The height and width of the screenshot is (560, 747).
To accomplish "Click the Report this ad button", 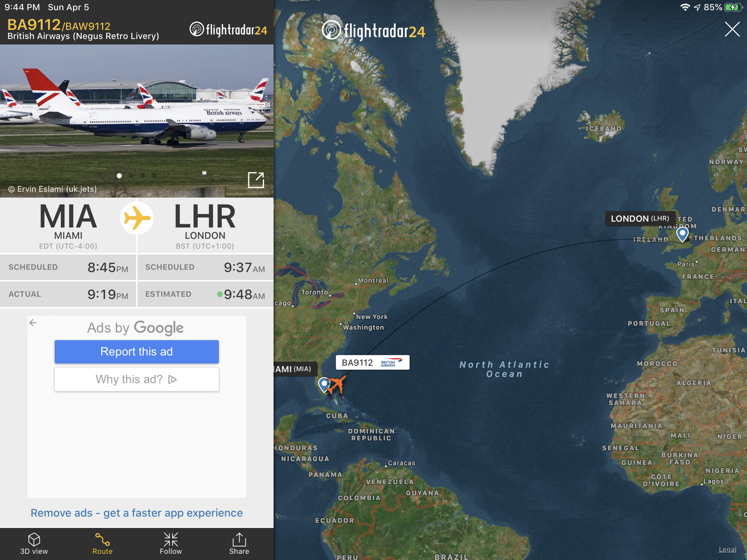I will (137, 351).
